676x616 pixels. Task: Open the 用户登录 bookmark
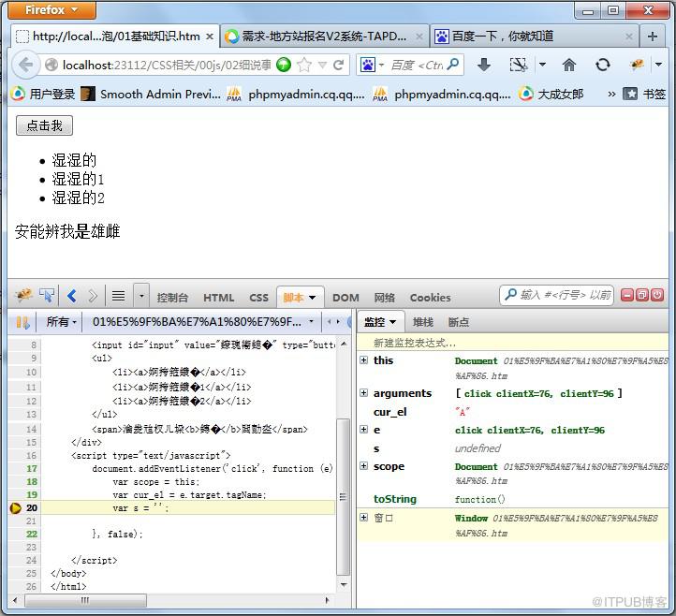[43, 94]
